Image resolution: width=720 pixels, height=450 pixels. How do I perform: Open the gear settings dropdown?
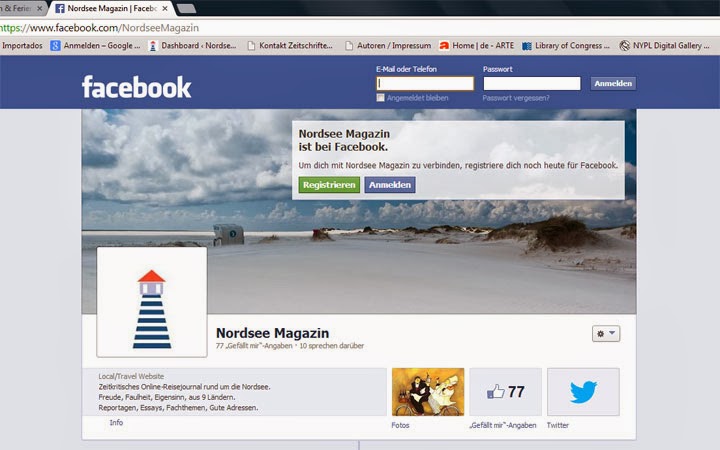tap(606, 333)
